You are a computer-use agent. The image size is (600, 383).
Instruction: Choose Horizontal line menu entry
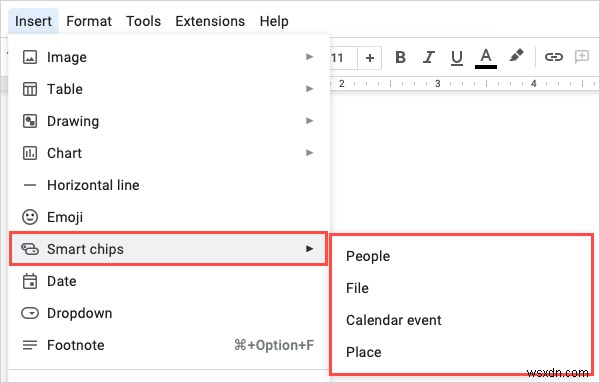pos(169,185)
